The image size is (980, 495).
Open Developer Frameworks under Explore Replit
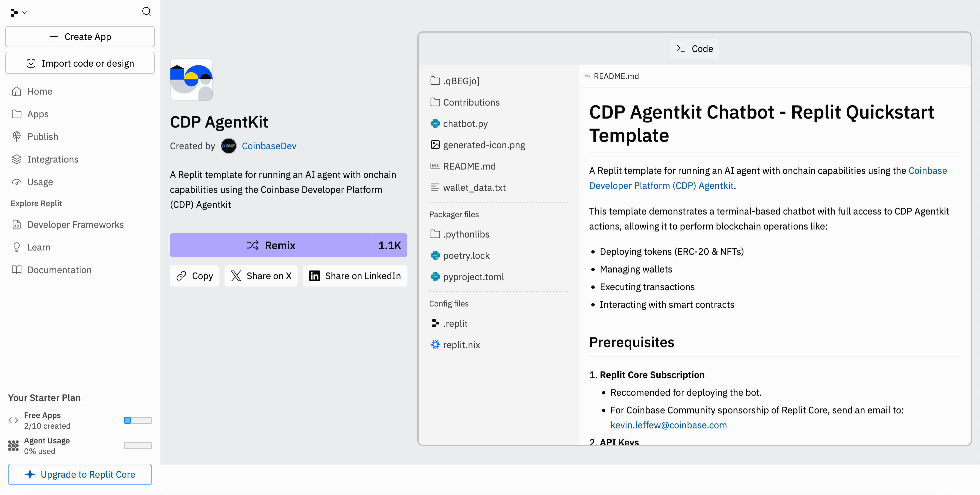75,225
